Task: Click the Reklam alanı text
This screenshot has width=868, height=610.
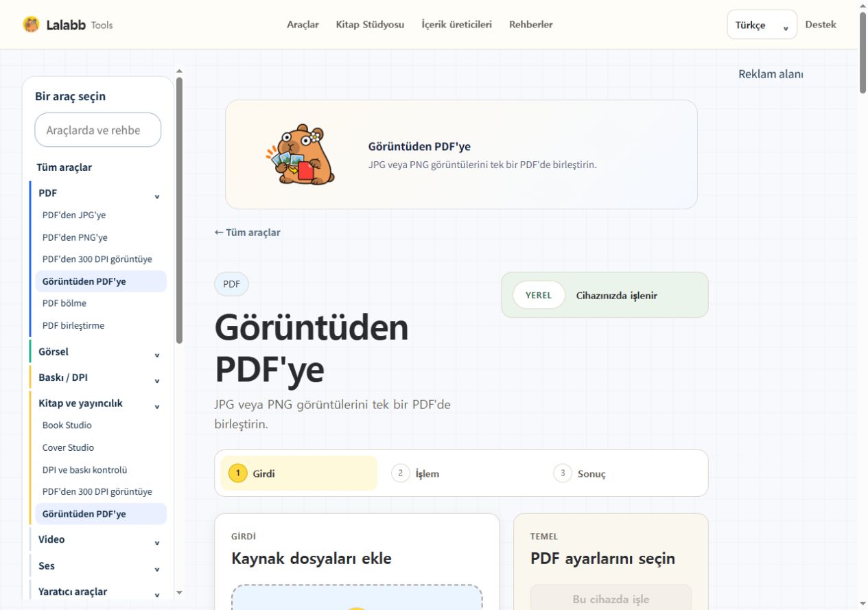Action: tap(771, 74)
